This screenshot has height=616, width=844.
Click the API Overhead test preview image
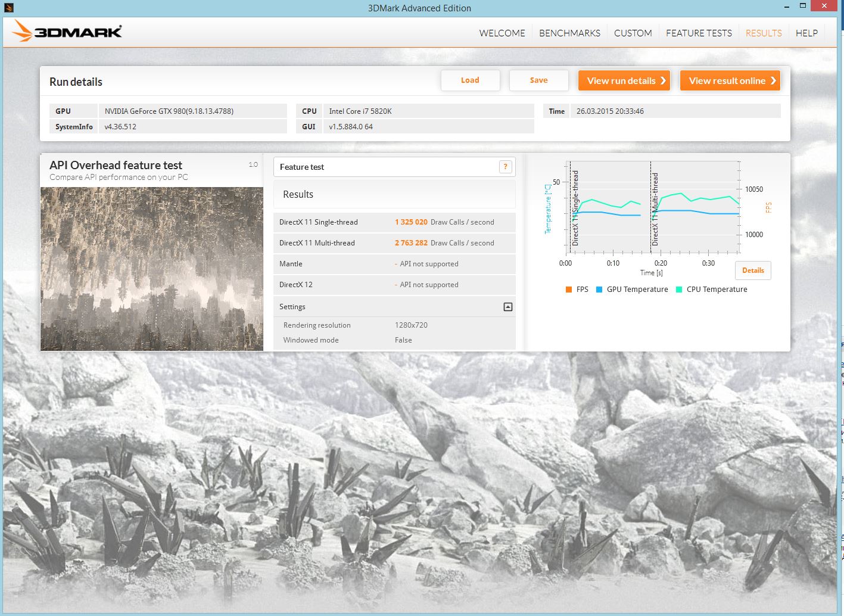click(152, 269)
